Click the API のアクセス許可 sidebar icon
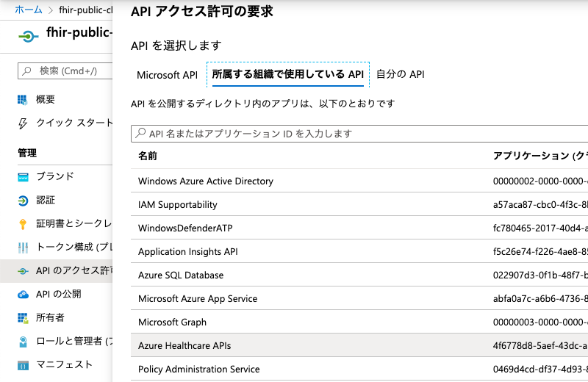The width and height of the screenshot is (588, 382). [23, 271]
